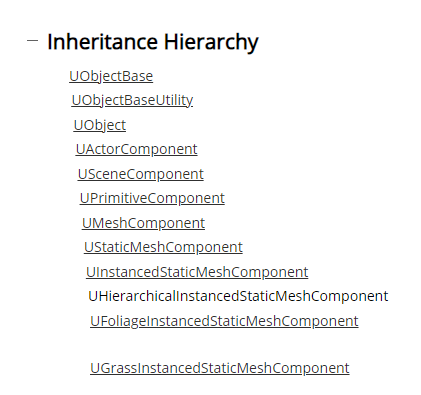Open the UObjectBase class link
This screenshot has height=395, width=421.
(x=111, y=76)
